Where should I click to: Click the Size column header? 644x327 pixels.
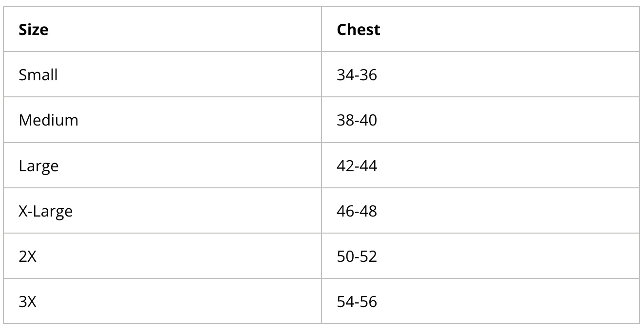(34, 30)
